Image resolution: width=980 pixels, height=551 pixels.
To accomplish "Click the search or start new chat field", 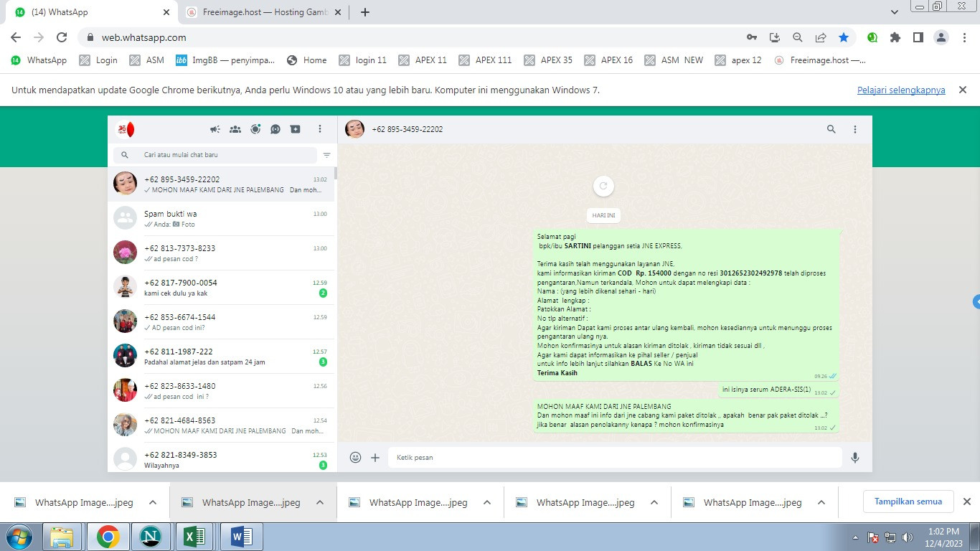I will pos(215,155).
